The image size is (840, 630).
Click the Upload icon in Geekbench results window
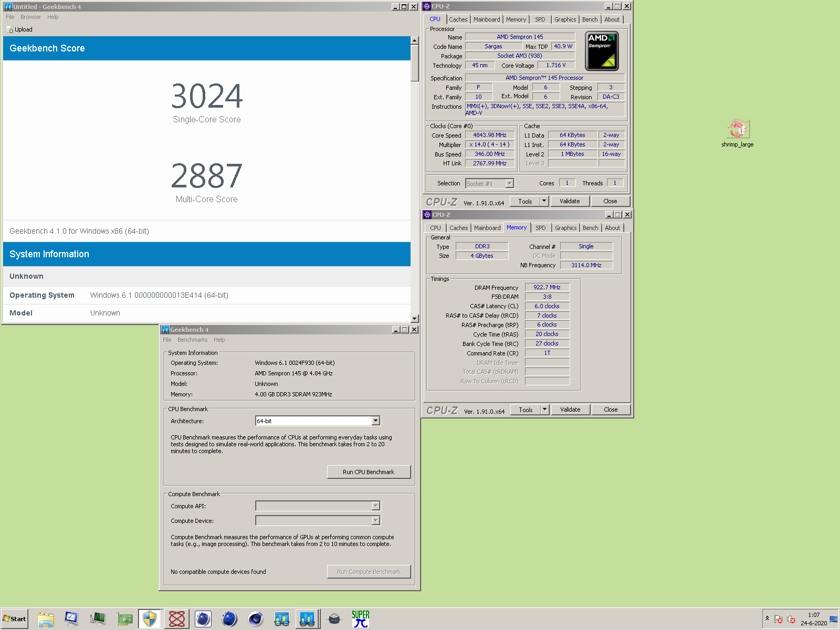pos(9,29)
